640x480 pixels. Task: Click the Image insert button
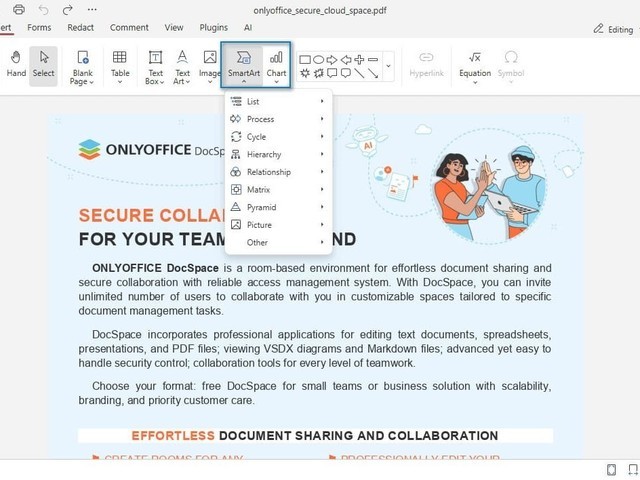tap(209, 64)
